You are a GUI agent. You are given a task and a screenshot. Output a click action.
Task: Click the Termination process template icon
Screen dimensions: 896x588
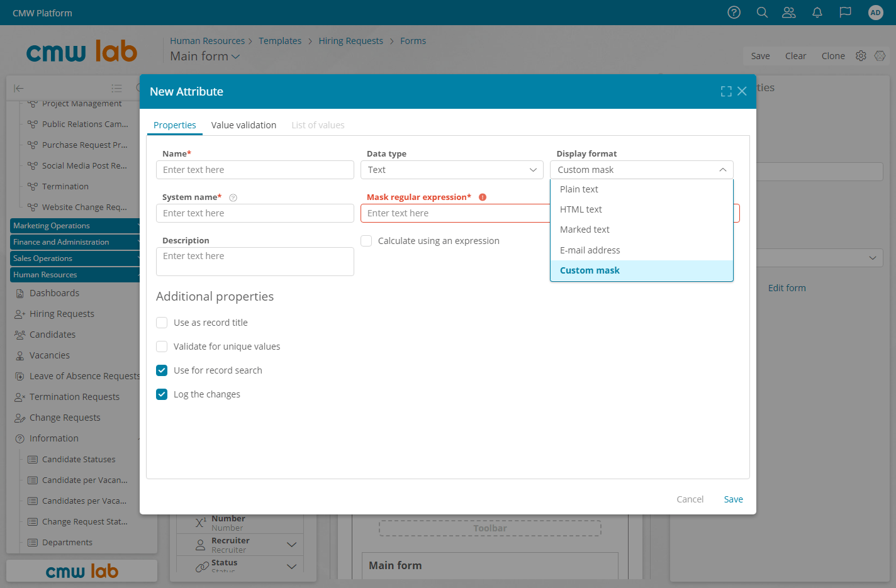(33, 187)
